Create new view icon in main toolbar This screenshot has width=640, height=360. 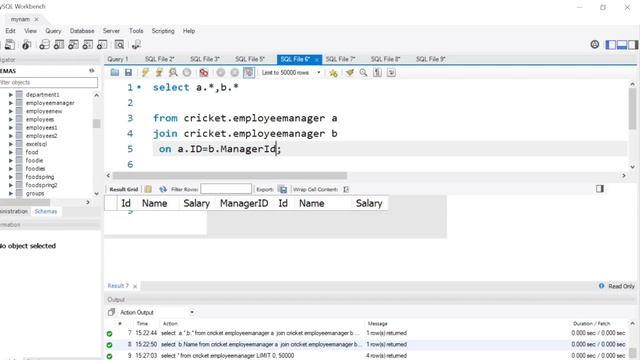(x=73, y=44)
